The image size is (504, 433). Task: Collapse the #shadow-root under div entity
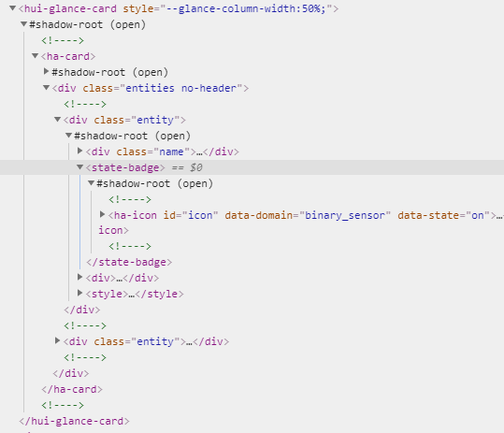69,135
